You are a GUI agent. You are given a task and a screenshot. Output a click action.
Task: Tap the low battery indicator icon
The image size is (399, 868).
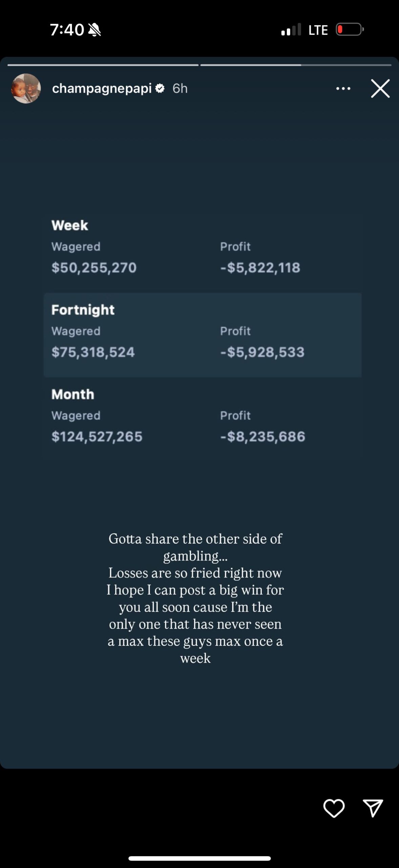[x=350, y=29]
